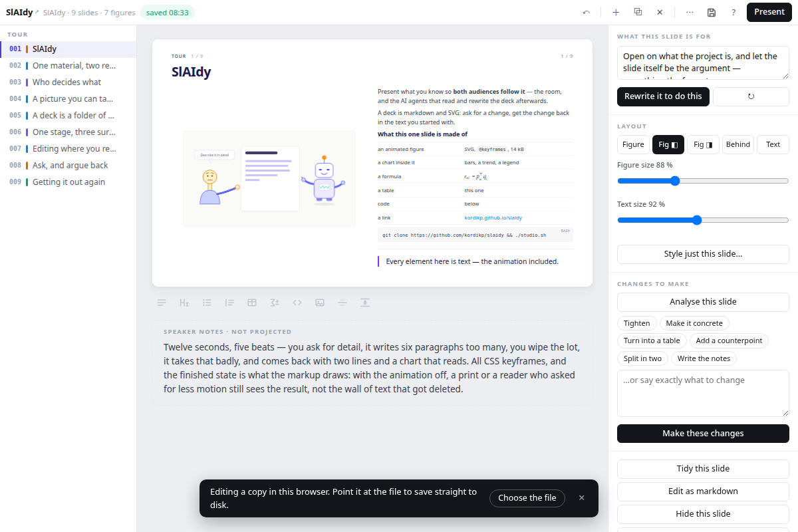The height and width of the screenshot is (532, 798).
Task: Insert a paragraph block
Action: (162, 303)
